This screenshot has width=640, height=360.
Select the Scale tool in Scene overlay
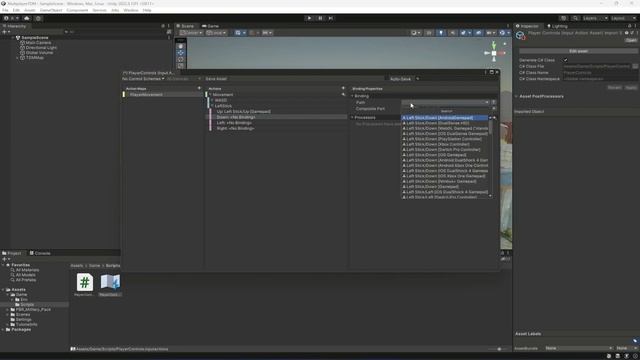(x=180, y=66)
